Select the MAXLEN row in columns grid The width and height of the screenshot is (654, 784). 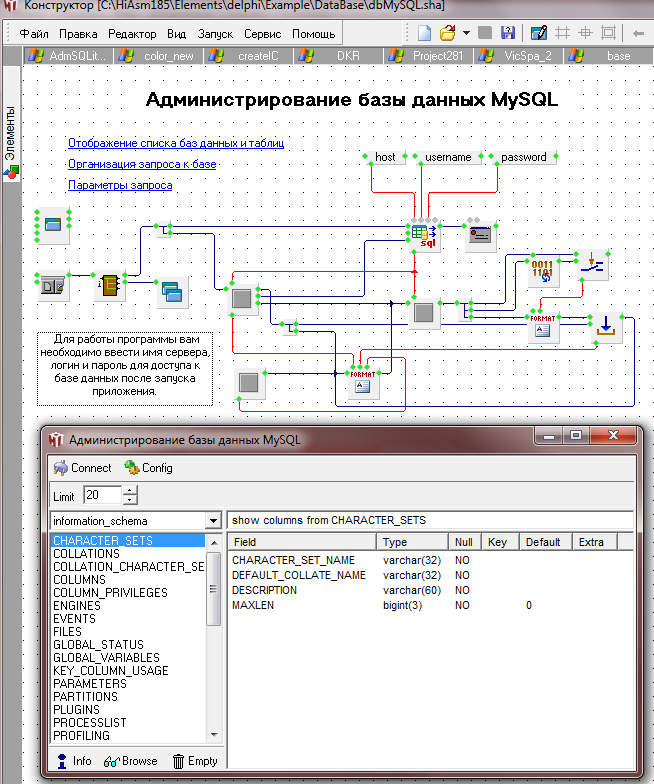pyautogui.click(x=430, y=606)
